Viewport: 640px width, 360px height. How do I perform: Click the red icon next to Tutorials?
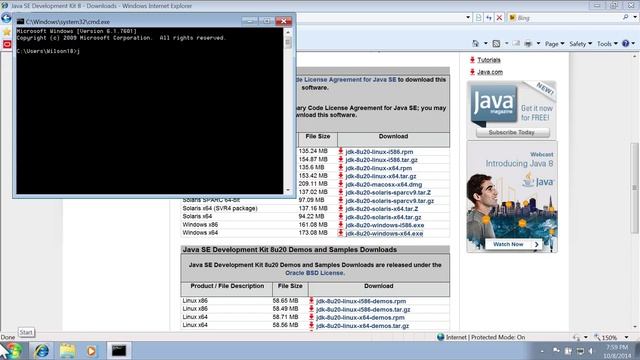[x=472, y=60]
